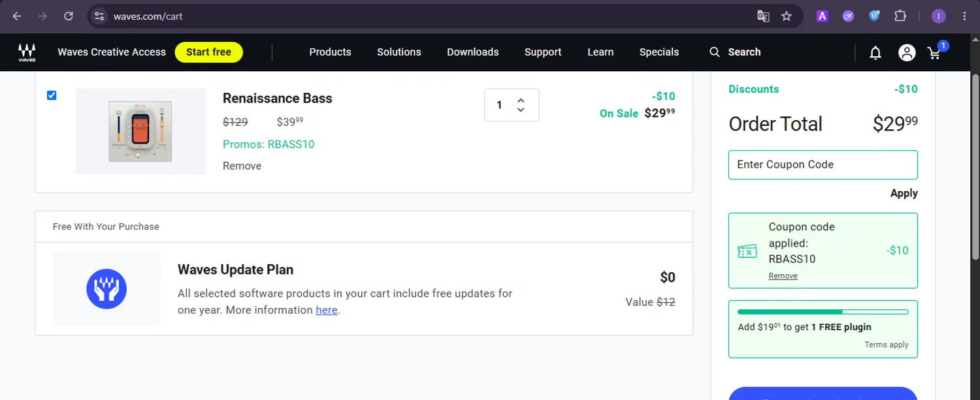The width and height of the screenshot is (980, 400).
Task: Open the Specials menu
Action: 659,52
